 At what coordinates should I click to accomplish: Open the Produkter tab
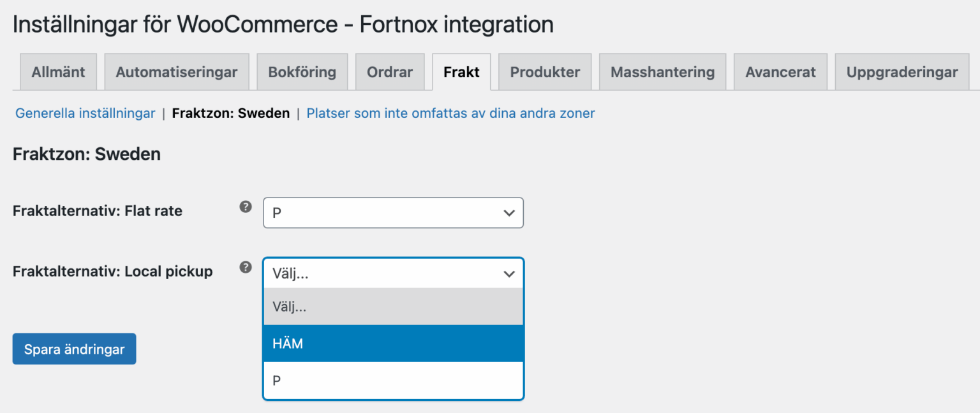coord(544,72)
